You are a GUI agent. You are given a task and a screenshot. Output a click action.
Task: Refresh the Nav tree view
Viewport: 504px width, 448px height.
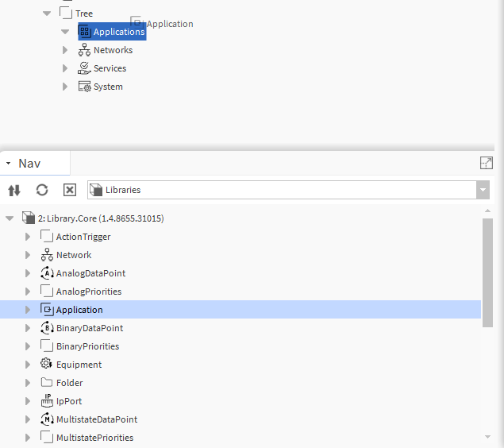[x=42, y=190]
